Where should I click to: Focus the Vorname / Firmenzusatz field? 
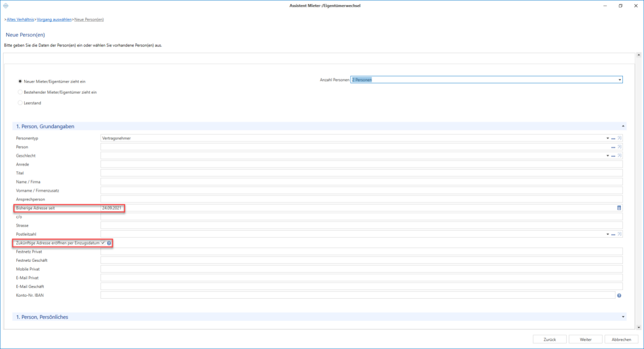361,190
